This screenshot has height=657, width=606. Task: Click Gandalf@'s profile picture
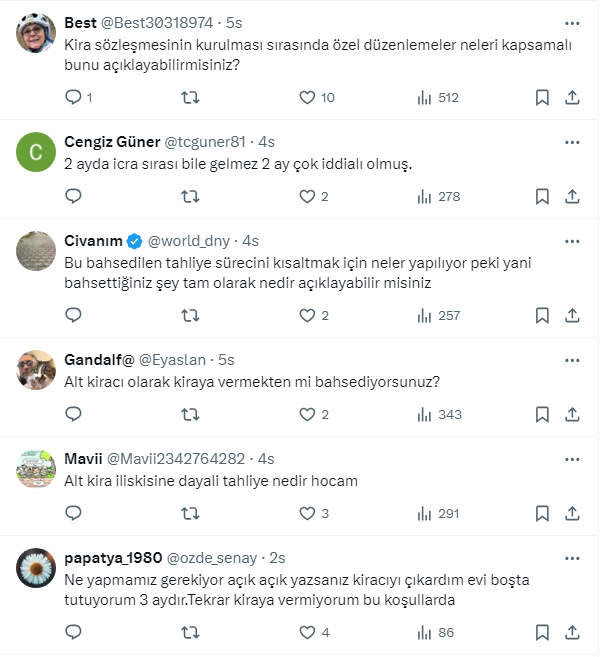pyautogui.click(x=36, y=370)
